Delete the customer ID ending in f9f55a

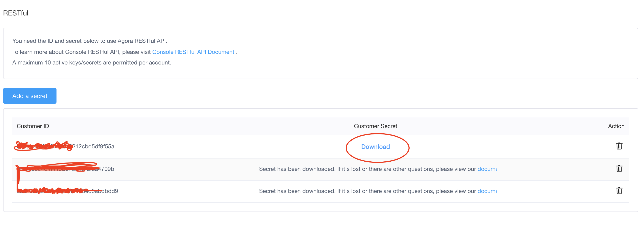point(619,146)
